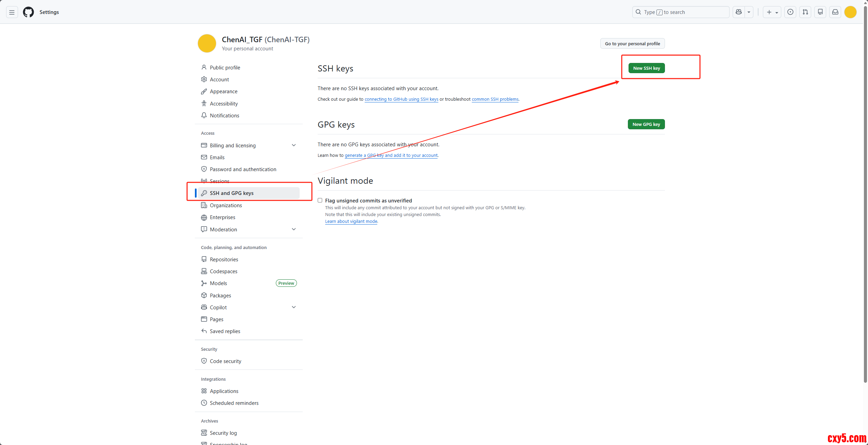Image resolution: width=868 pixels, height=445 pixels.
Task: Open the Repositories header icon
Action: tap(820, 12)
